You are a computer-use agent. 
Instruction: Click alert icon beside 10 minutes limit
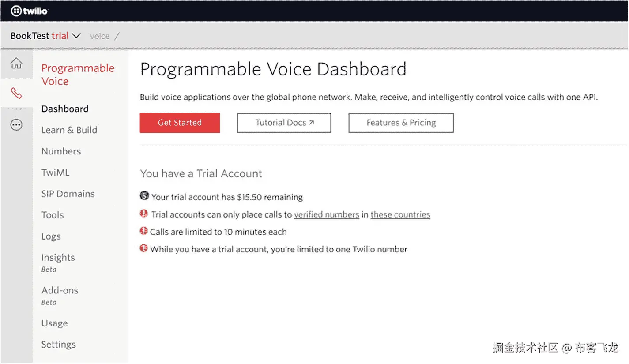coord(144,231)
